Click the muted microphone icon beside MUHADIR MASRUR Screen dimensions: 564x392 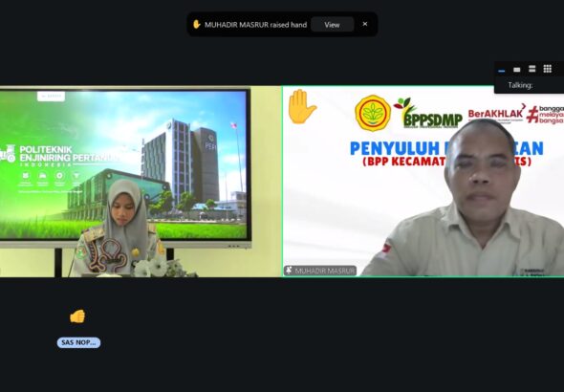pyautogui.click(x=289, y=270)
